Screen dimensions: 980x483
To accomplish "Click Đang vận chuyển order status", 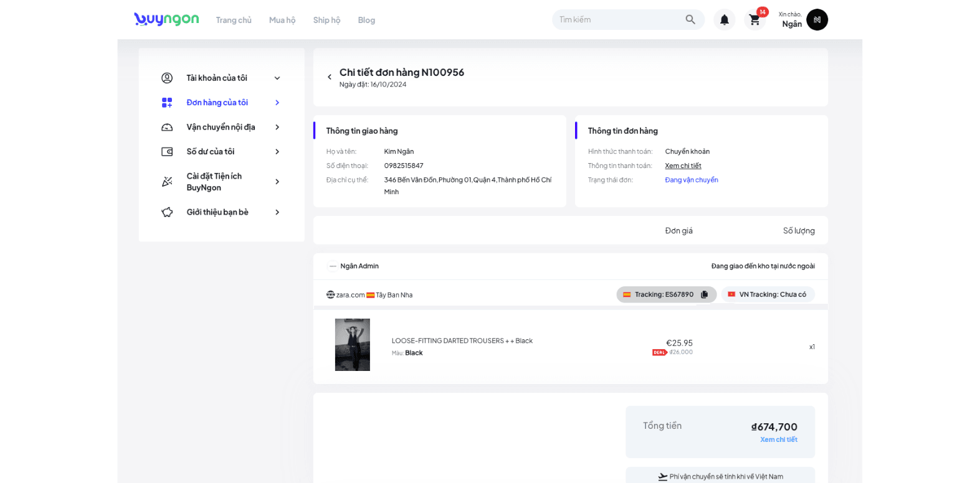I will click(x=692, y=180).
